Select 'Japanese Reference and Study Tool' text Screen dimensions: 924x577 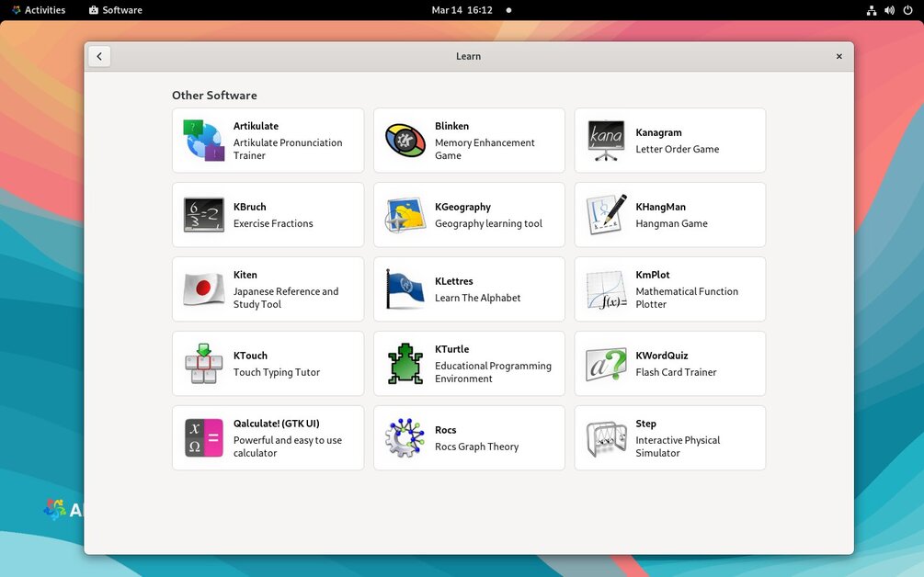pyautogui.click(x=286, y=298)
